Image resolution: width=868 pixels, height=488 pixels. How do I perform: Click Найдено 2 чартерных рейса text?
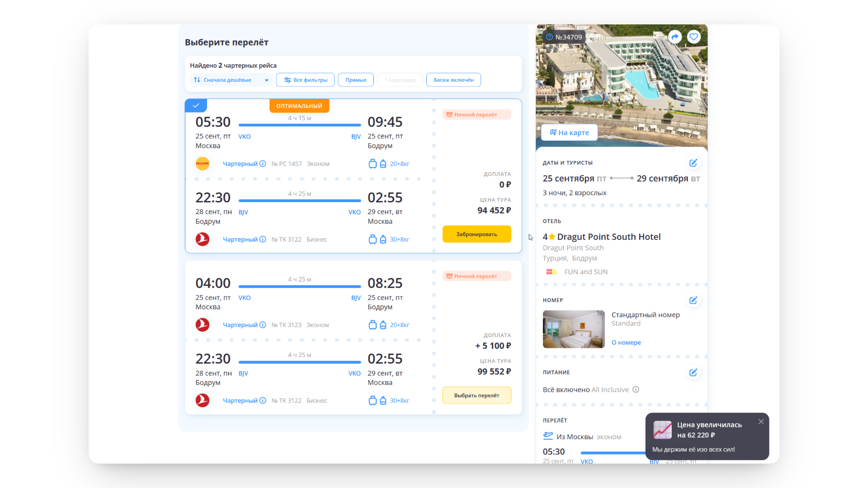click(x=233, y=66)
